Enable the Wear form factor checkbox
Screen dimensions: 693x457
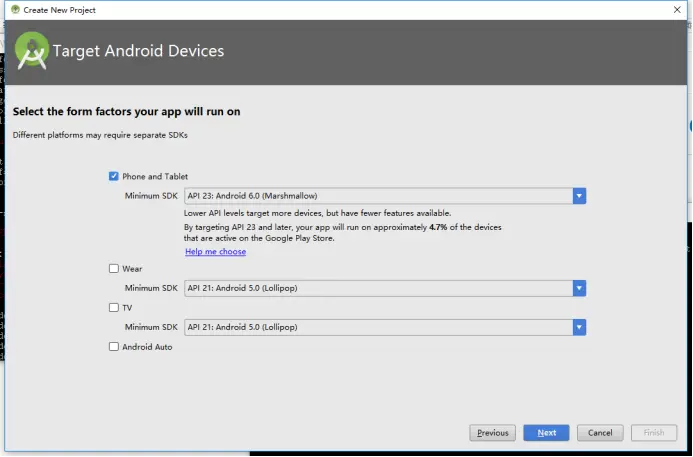pyautogui.click(x=114, y=269)
